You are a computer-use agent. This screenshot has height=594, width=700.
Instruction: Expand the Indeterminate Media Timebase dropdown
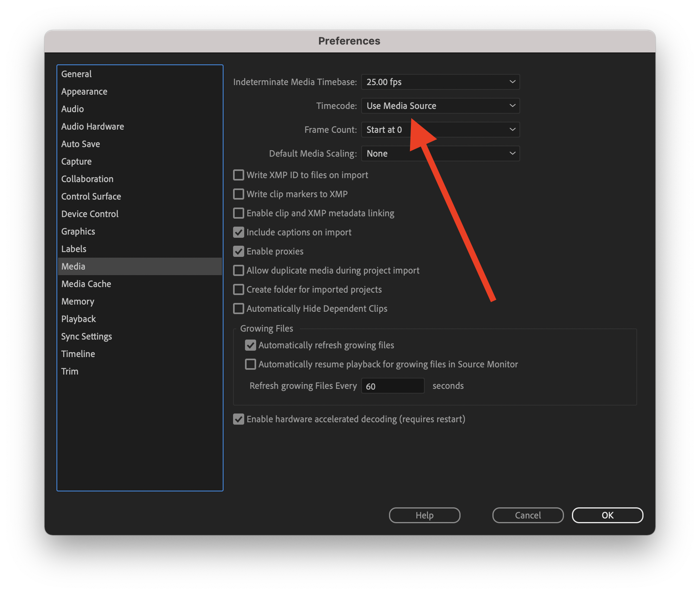pos(439,82)
